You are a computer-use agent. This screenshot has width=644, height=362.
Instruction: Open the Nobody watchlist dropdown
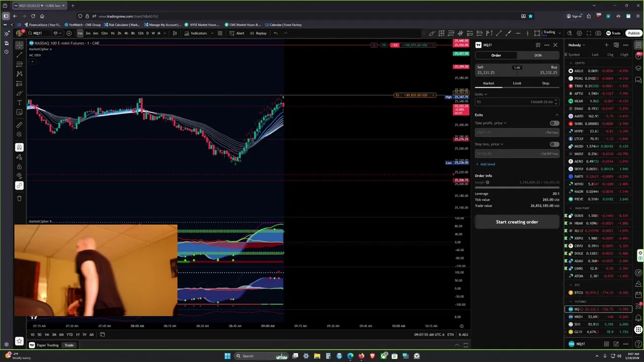tap(577, 45)
